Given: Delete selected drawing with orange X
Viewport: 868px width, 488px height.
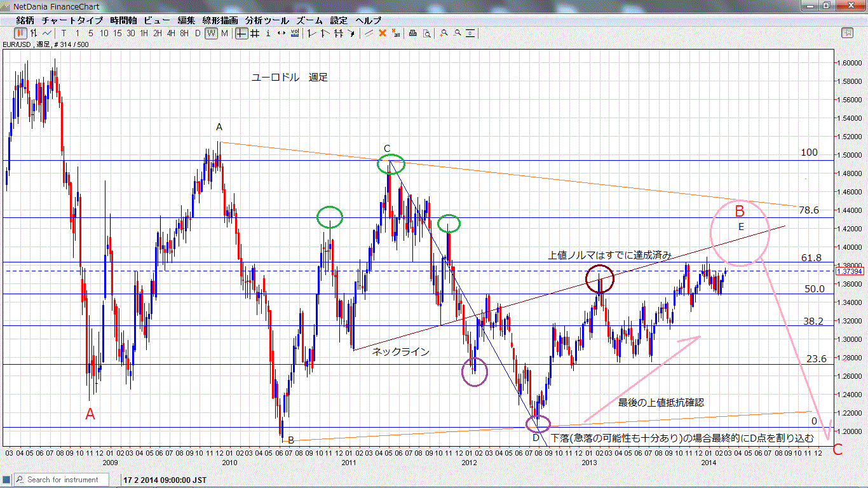Looking at the screenshot, I should tap(382, 33).
